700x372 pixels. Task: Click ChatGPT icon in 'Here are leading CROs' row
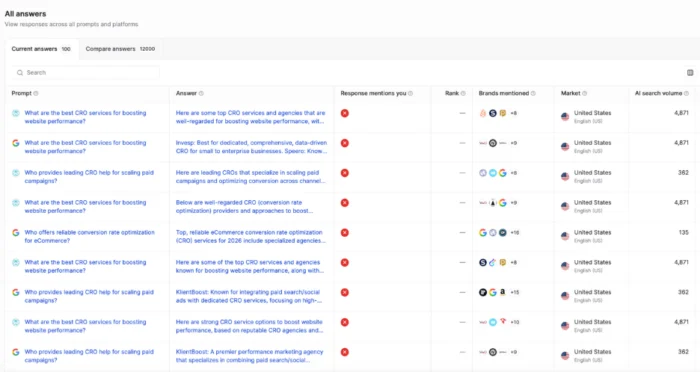point(16,173)
